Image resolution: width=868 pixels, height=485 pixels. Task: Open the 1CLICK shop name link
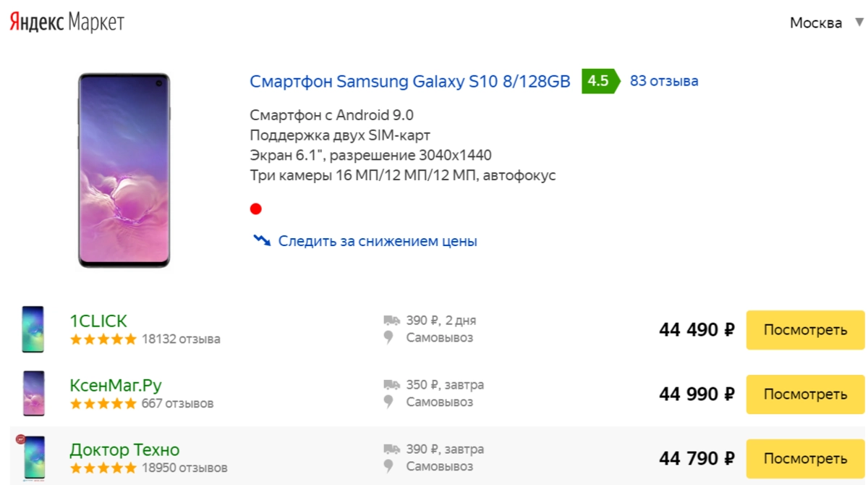coord(98,321)
